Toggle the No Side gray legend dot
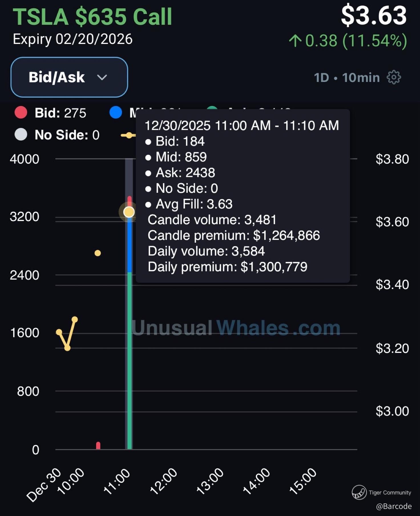This screenshot has height=516, width=420. click(21, 134)
